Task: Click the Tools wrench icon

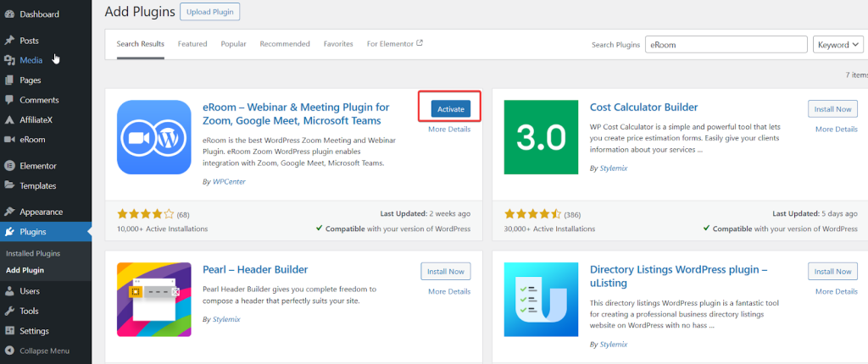Action: pos(9,311)
